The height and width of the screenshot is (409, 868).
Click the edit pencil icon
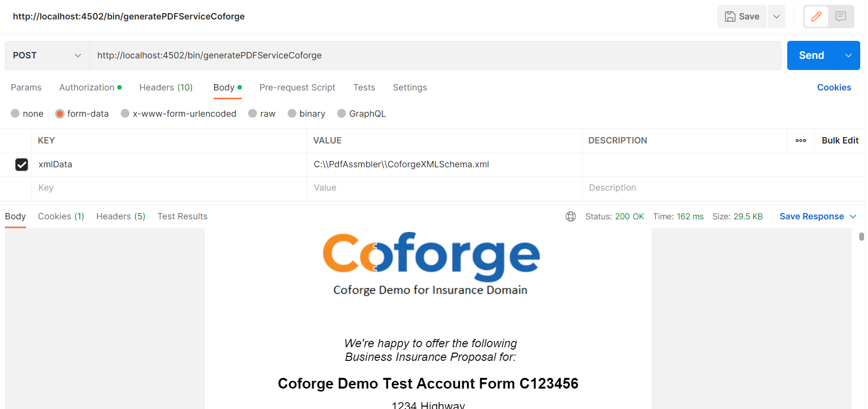click(x=816, y=17)
